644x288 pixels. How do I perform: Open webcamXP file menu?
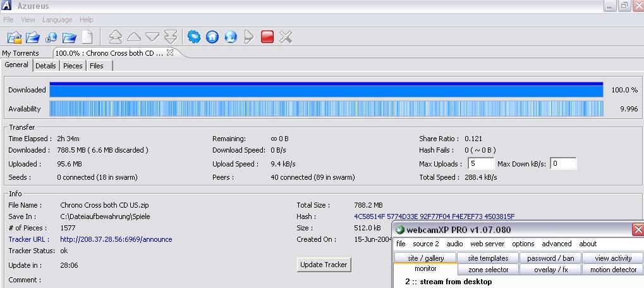401,244
